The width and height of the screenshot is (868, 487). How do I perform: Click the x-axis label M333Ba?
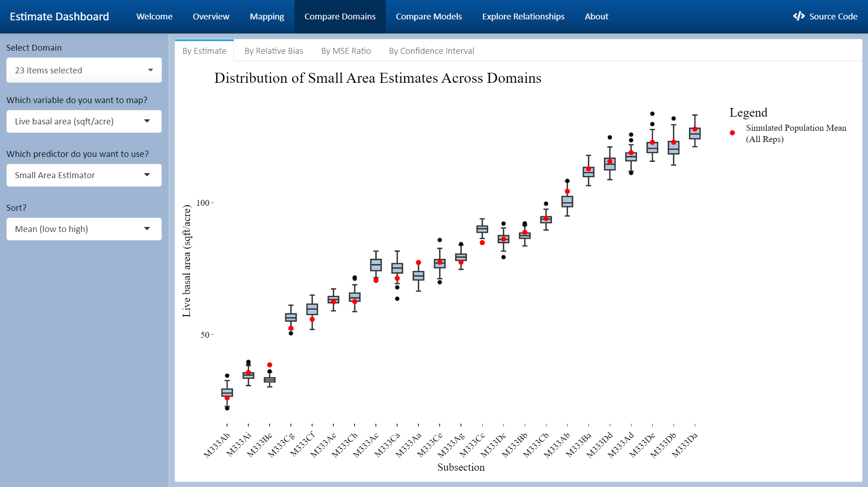579,445
